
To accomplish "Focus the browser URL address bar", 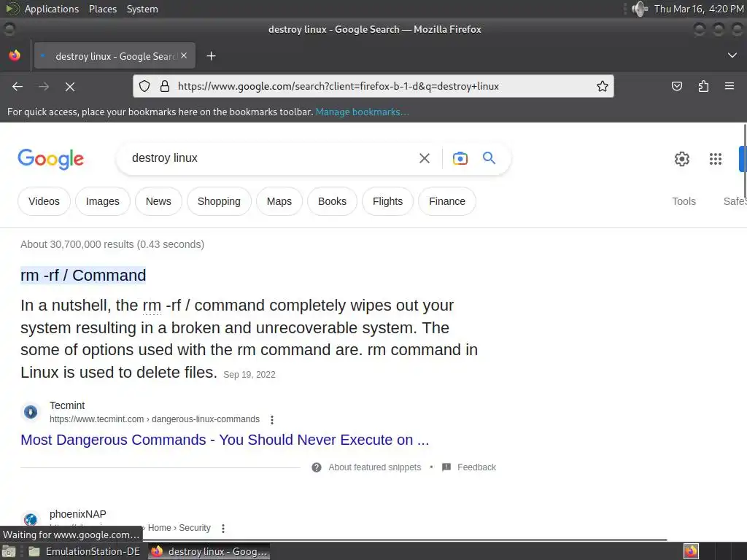I will coord(373,86).
